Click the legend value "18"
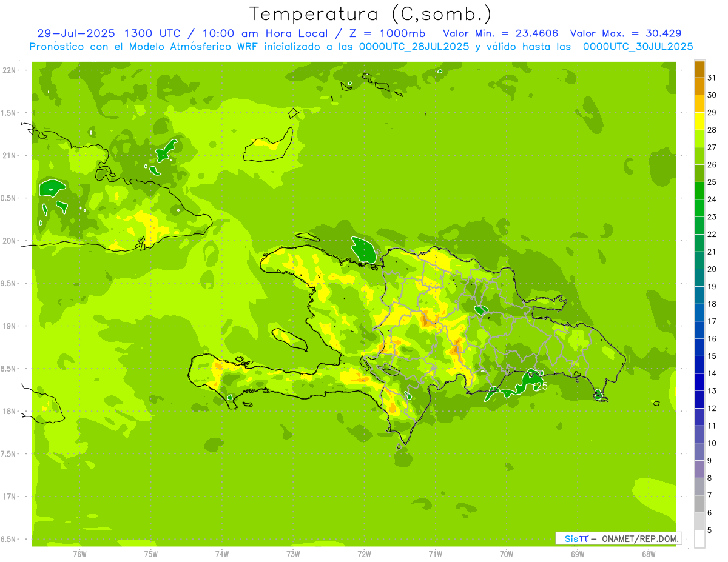This screenshot has width=728, height=562. click(712, 304)
